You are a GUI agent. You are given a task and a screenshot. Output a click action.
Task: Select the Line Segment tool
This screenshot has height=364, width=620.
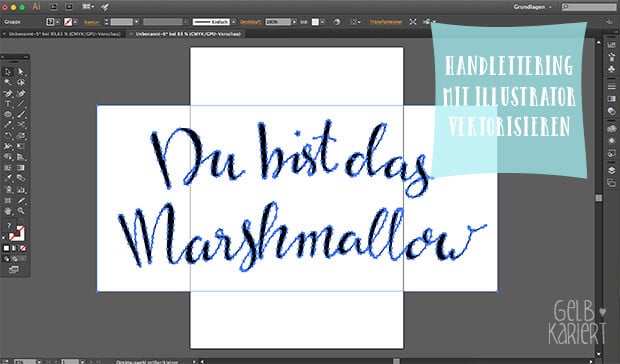(21, 104)
